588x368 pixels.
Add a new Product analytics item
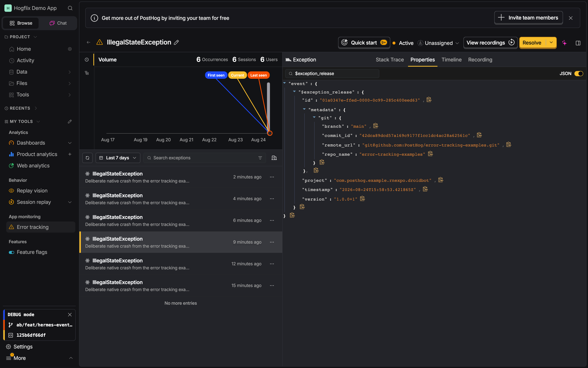pyautogui.click(x=70, y=154)
